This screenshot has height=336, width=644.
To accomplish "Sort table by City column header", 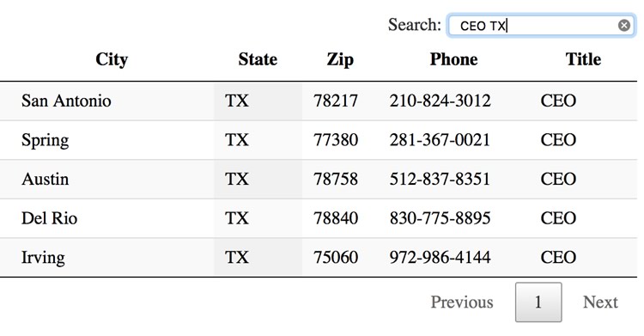I will [x=112, y=59].
